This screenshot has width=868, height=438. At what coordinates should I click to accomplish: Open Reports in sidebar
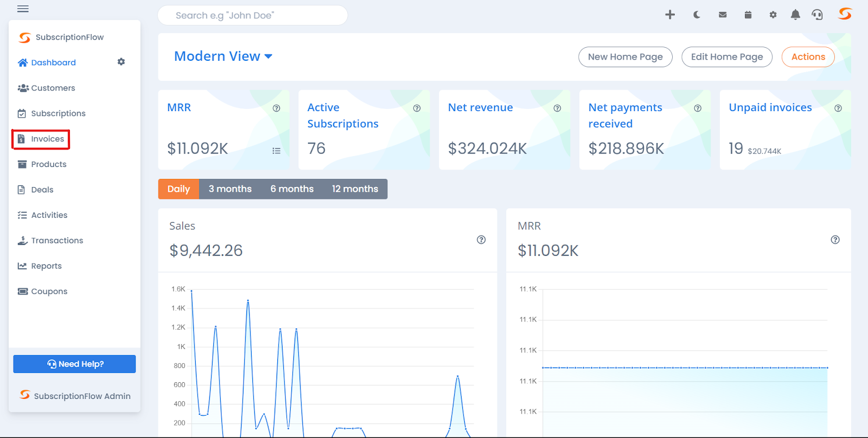pos(40,266)
